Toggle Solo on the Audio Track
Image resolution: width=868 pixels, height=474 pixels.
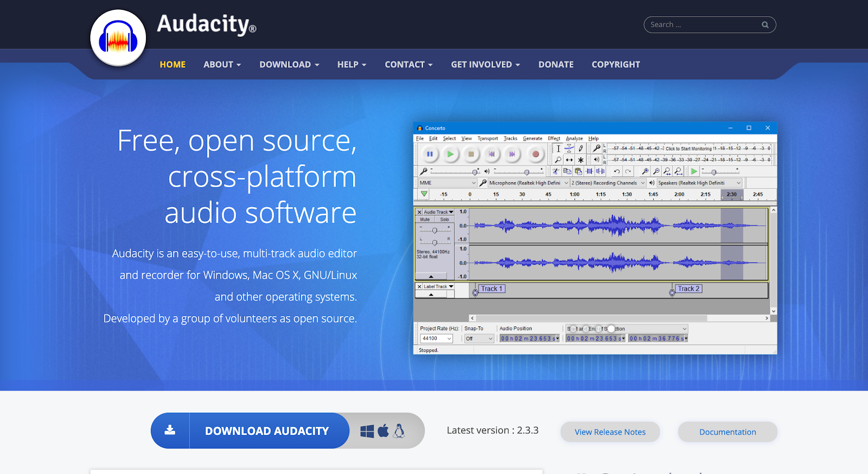tap(444, 220)
